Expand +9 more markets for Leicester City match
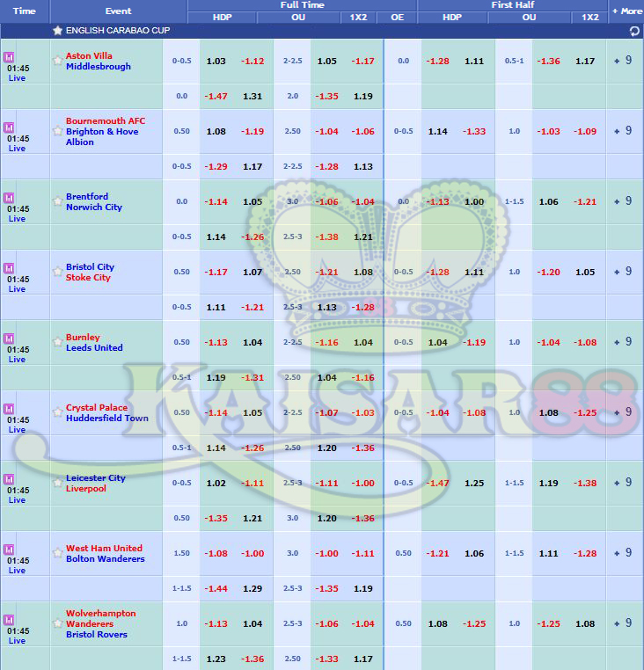Viewport: 644px width, 670px height. tap(623, 483)
